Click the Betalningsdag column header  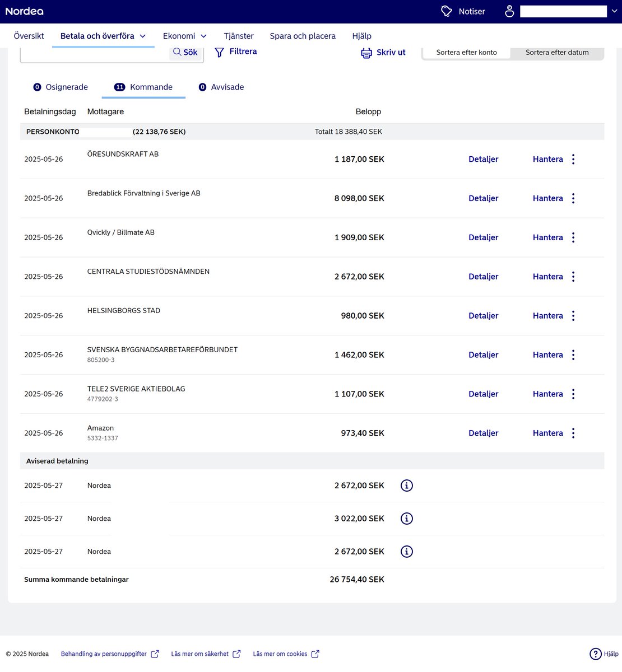[50, 111]
